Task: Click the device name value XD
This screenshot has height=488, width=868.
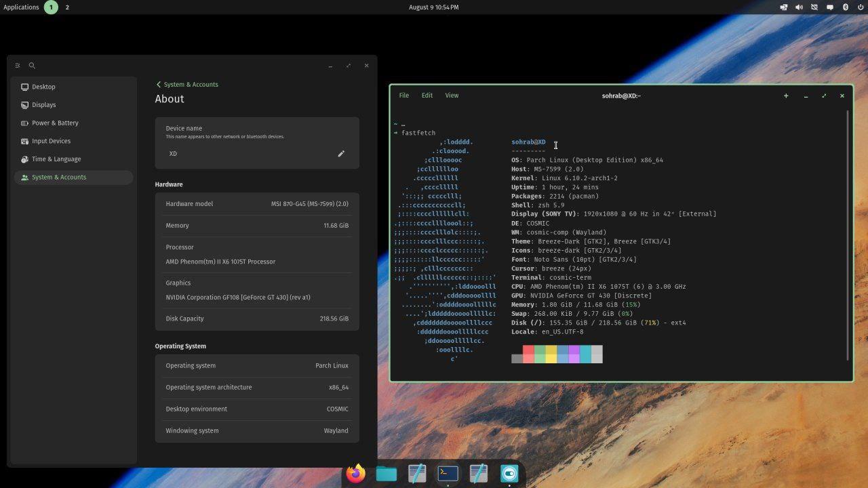Action: point(173,154)
